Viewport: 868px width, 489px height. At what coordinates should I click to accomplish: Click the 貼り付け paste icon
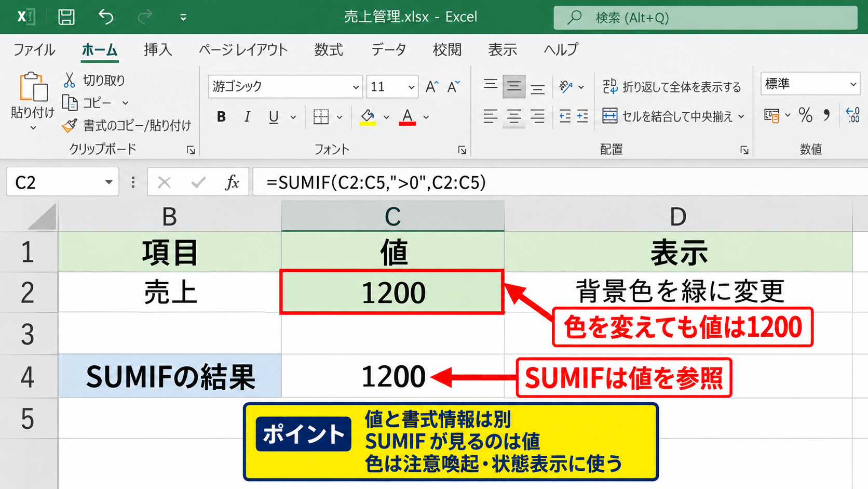(x=33, y=87)
